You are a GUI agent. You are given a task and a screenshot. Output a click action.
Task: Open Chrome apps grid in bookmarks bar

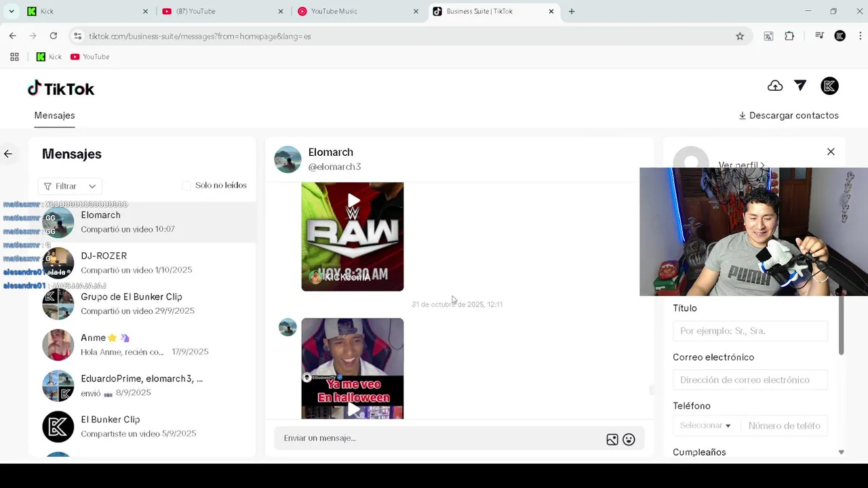(x=14, y=57)
